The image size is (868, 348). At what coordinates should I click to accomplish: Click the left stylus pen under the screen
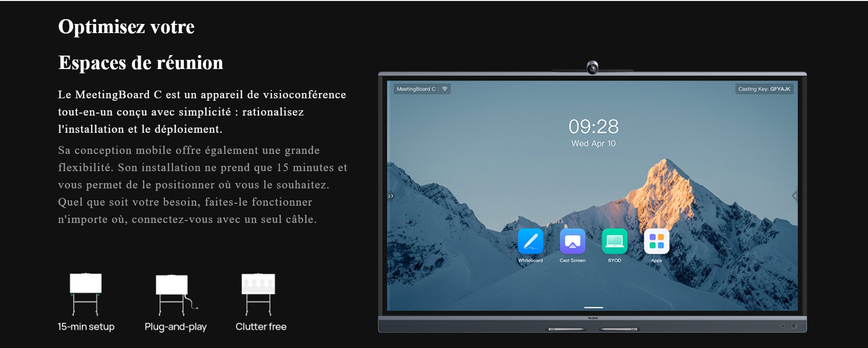[x=566, y=329]
